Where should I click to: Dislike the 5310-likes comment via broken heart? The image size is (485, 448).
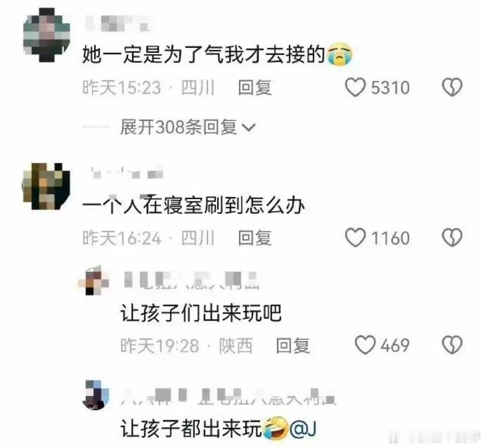click(x=452, y=87)
